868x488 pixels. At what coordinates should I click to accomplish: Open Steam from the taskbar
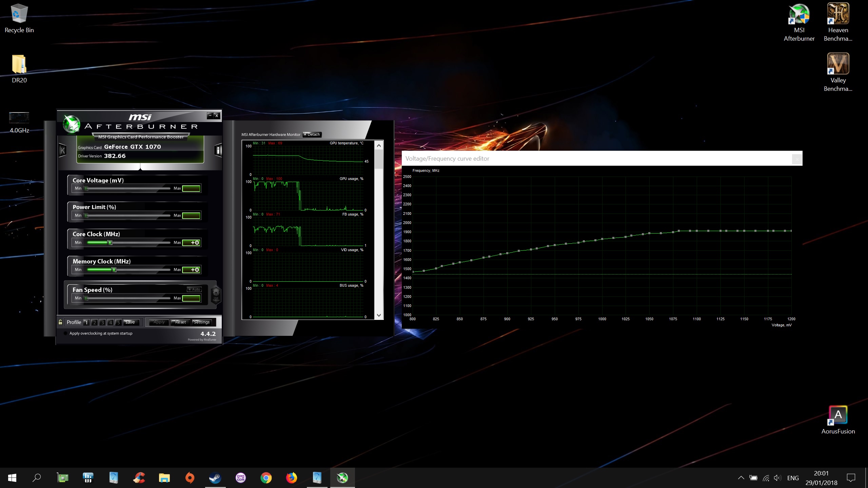point(215,478)
